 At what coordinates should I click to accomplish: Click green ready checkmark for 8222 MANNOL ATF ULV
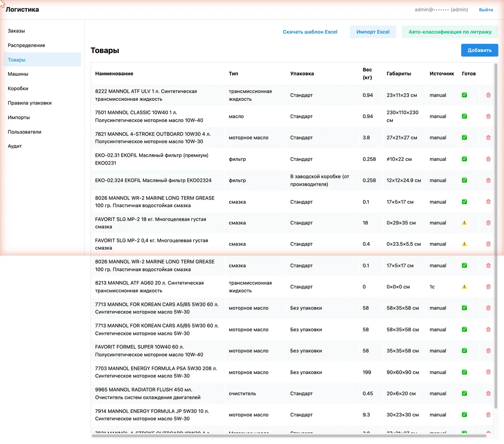[464, 95]
